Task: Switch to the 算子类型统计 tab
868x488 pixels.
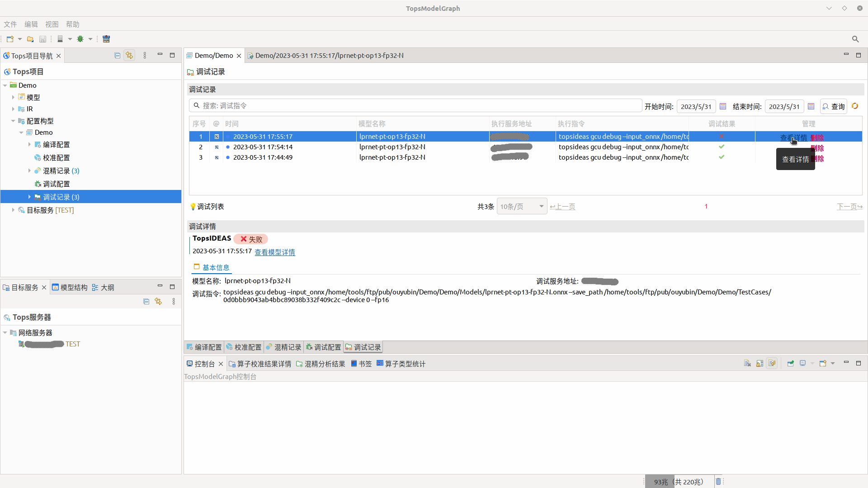Action: (401, 364)
